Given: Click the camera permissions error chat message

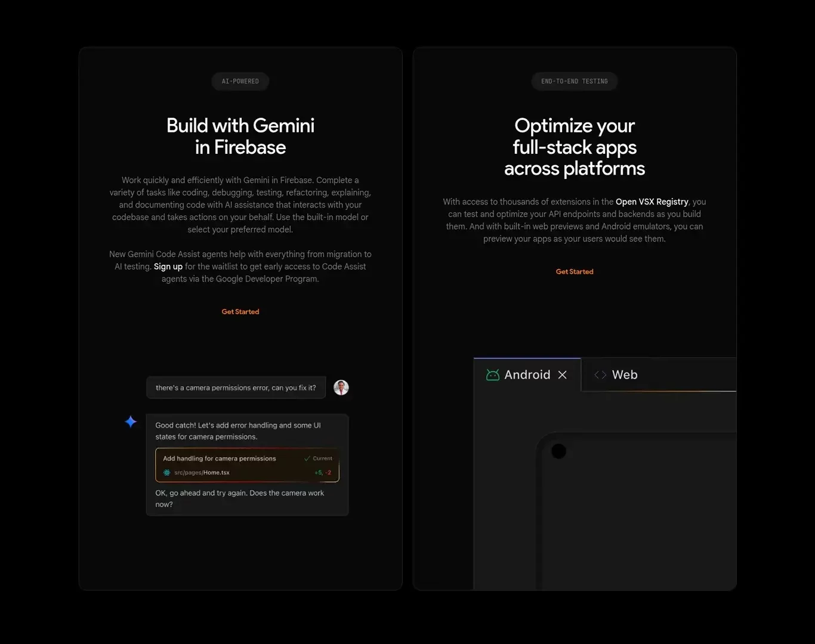Looking at the screenshot, I should tap(236, 388).
